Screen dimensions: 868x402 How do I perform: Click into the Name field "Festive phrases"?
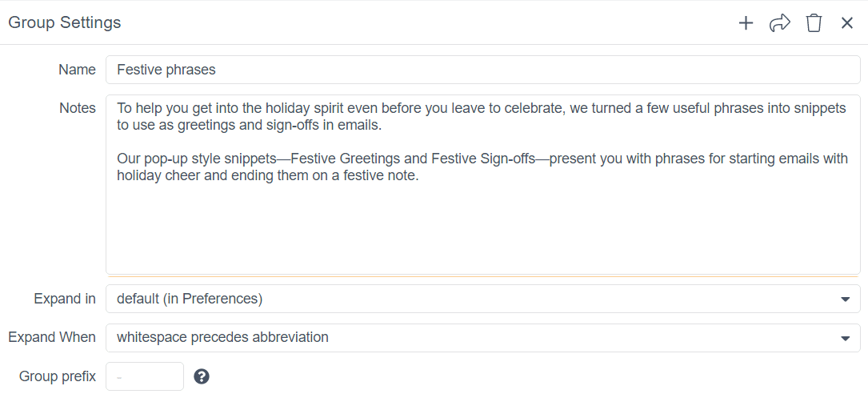(482, 70)
